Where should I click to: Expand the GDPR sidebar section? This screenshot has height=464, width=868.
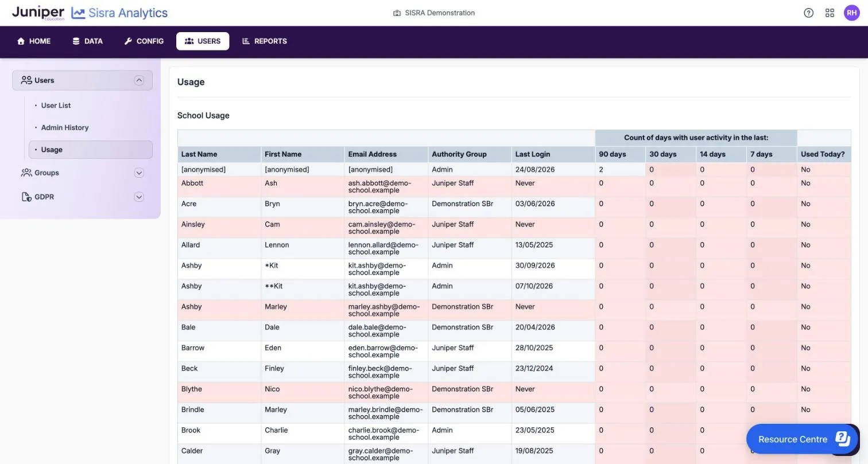pyautogui.click(x=139, y=197)
